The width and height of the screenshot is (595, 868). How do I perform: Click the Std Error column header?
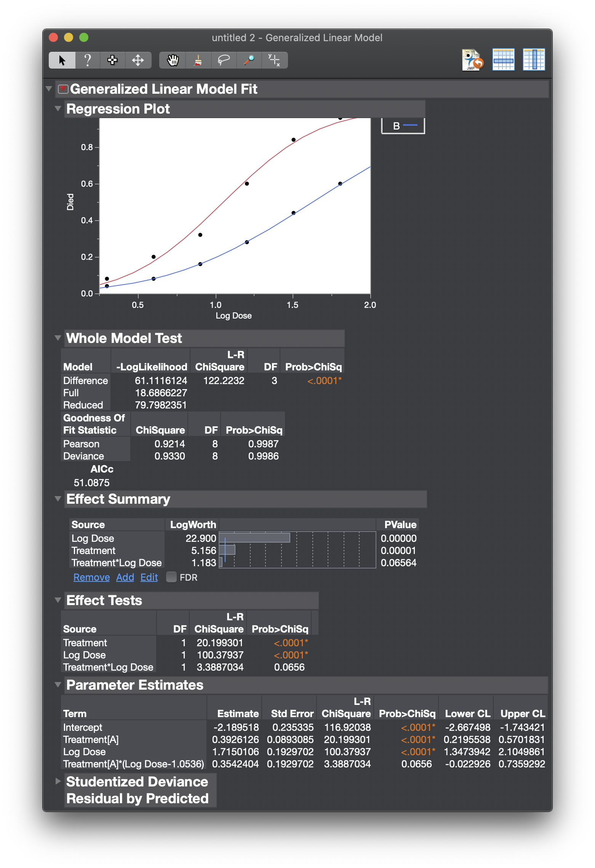[x=292, y=714]
